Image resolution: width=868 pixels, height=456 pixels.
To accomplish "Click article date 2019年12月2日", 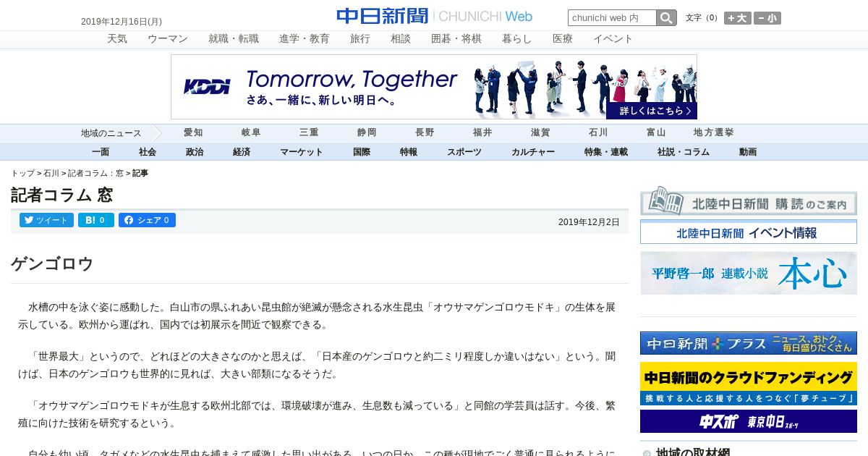I will pos(589,222).
